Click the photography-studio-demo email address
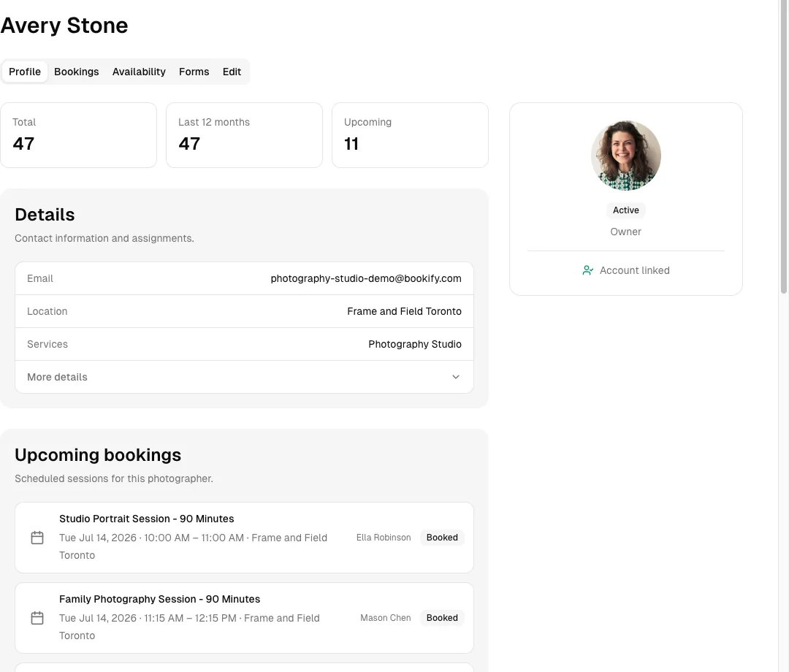This screenshot has height=672, width=789. pyautogui.click(x=366, y=278)
